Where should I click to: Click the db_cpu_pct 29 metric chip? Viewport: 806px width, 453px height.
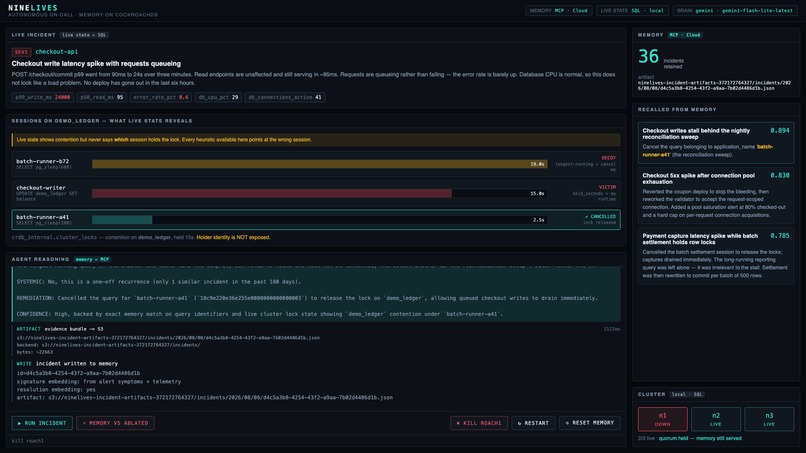point(218,97)
